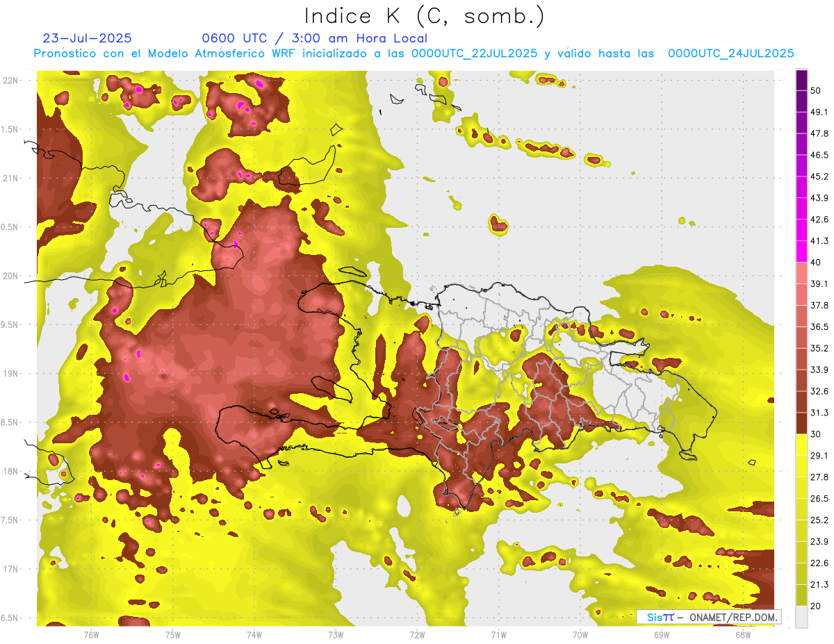Click the "20" color scale value
This screenshot has height=644, width=834.
816,606
